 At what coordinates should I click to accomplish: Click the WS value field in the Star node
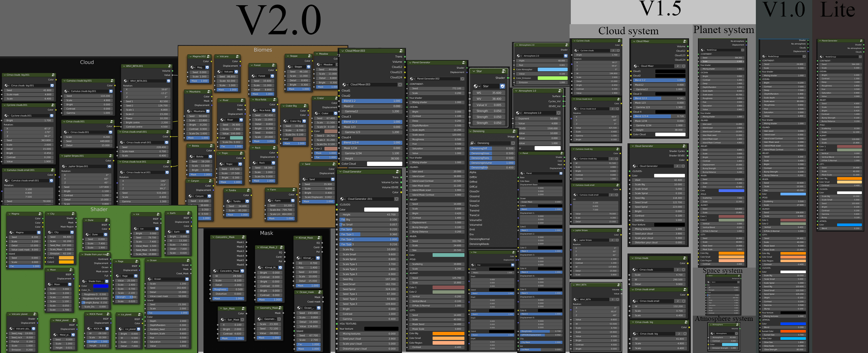(x=489, y=93)
